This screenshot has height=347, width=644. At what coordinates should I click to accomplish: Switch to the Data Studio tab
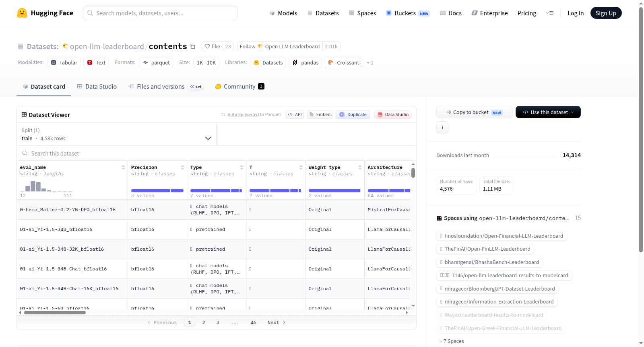point(97,86)
